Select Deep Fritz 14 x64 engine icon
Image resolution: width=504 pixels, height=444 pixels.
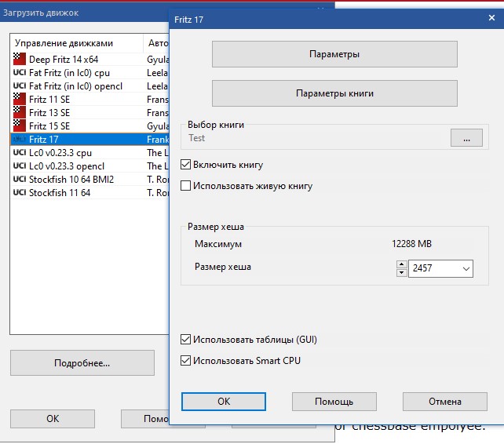tap(20, 59)
